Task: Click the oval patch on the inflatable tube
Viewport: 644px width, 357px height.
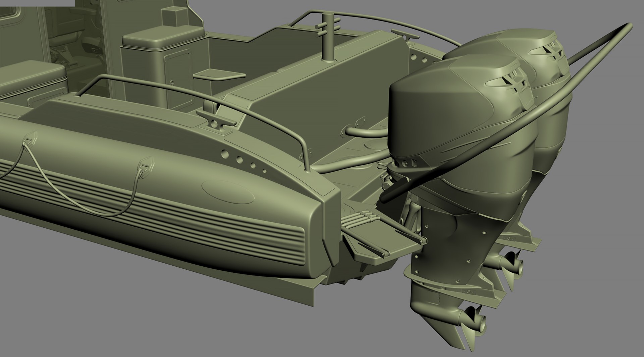Action: pyautogui.click(x=228, y=192)
